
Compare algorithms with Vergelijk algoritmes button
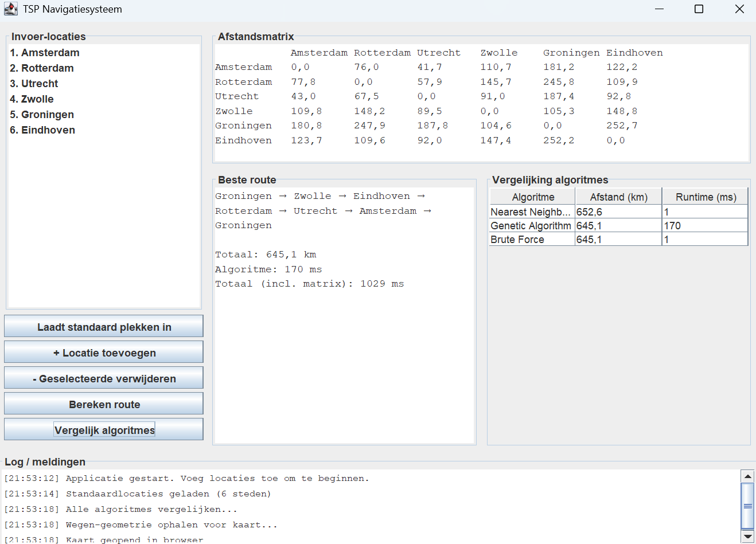click(x=104, y=429)
